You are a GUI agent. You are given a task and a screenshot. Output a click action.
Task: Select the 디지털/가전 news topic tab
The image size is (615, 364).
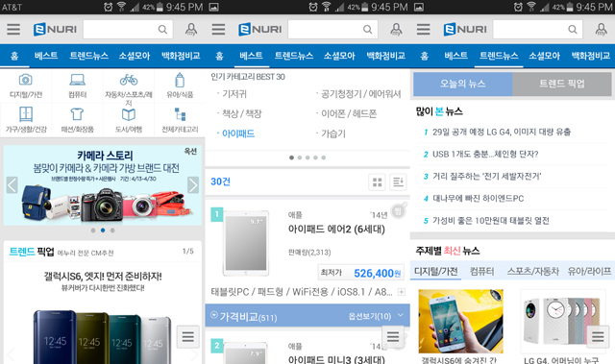436,271
